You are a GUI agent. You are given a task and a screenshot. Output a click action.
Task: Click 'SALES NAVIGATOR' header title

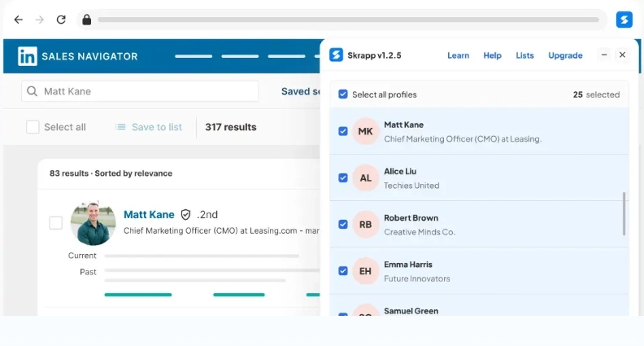pos(89,56)
